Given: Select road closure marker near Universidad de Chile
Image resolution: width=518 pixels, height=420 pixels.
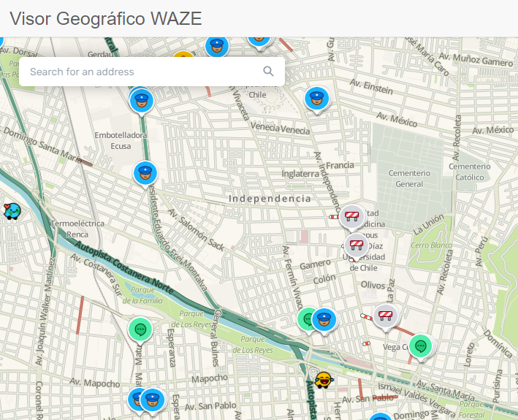Looking at the screenshot, I should coord(356,245).
